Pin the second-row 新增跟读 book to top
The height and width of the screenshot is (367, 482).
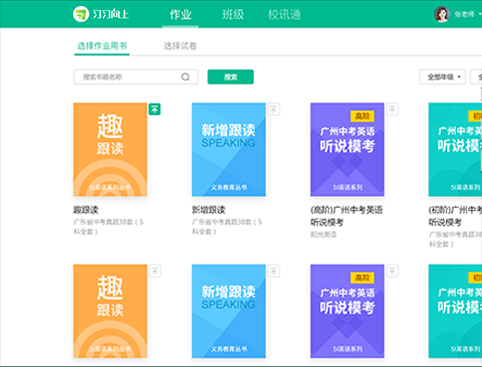(274, 271)
